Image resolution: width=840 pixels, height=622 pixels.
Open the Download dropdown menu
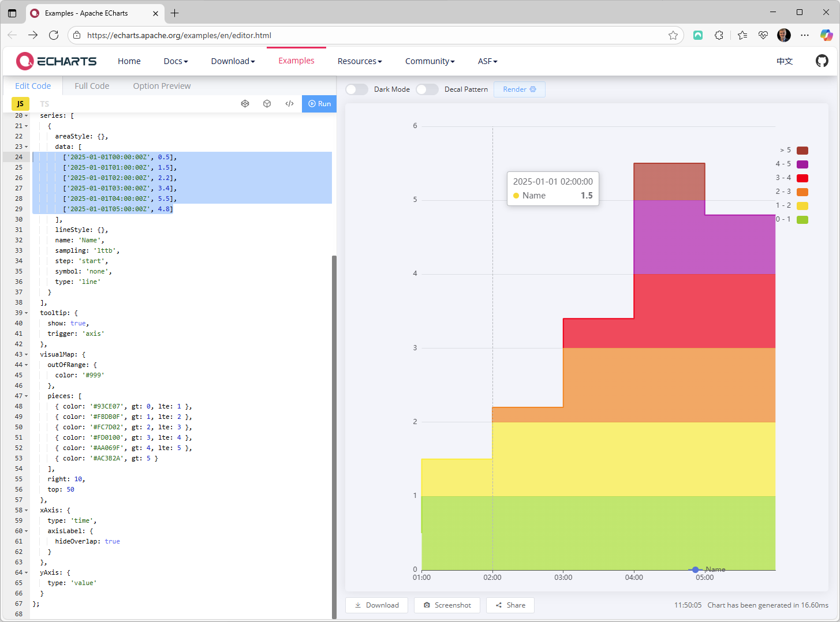click(233, 61)
